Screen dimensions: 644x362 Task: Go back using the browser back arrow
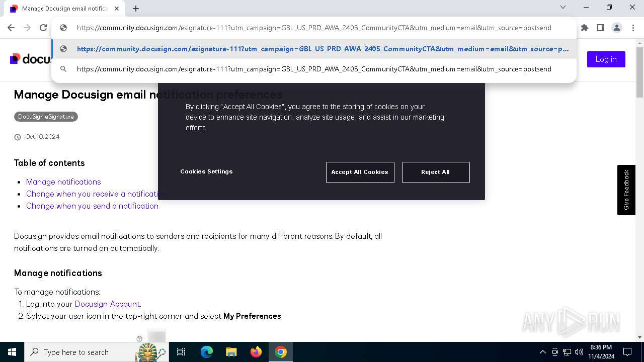tap(11, 28)
